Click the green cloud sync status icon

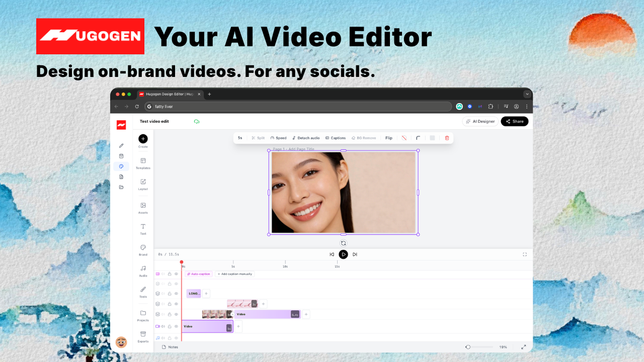pyautogui.click(x=197, y=122)
